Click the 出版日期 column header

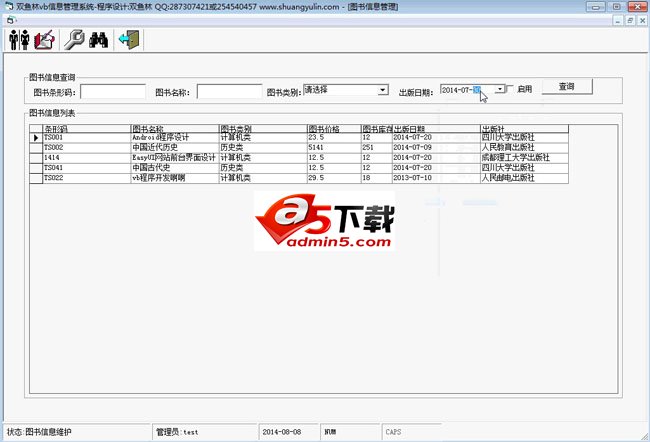tap(436, 129)
